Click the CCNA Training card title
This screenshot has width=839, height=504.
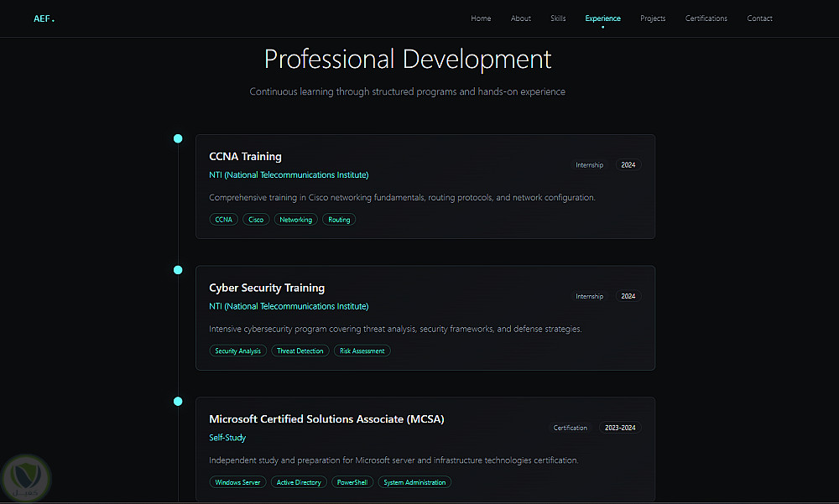click(245, 156)
